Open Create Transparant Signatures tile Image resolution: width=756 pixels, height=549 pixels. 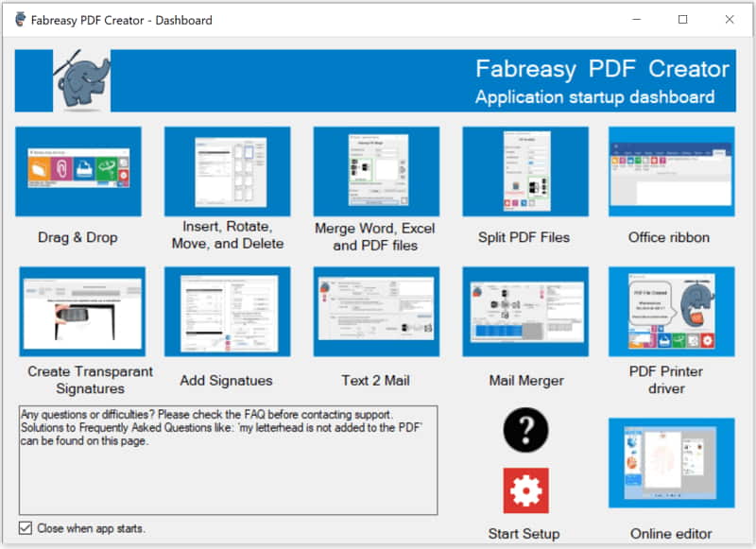[82, 311]
